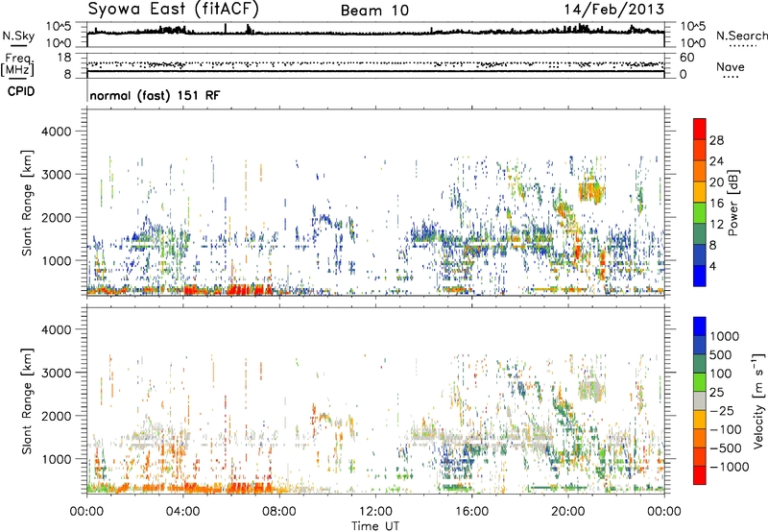Click the "20" value on the Power scale
The height and width of the screenshot is (532, 768).
point(716,182)
